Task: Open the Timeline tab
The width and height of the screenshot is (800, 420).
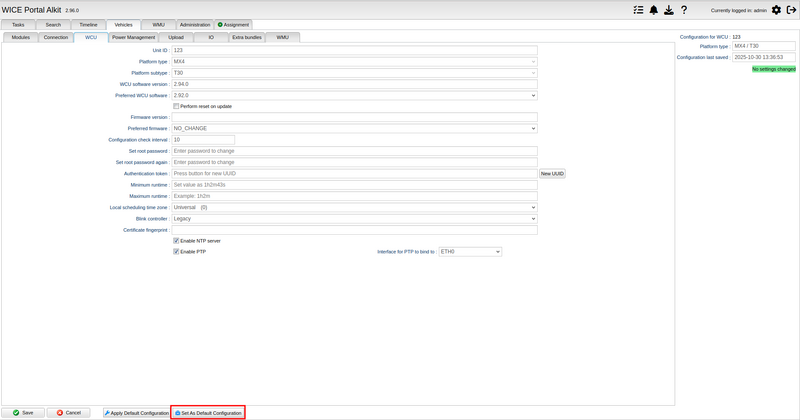Action: click(x=88, y=24)
